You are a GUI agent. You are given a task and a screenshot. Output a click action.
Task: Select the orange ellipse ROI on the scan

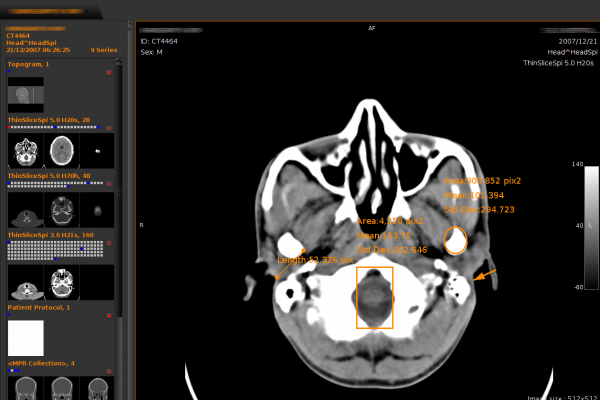click(x=456, y=241)
